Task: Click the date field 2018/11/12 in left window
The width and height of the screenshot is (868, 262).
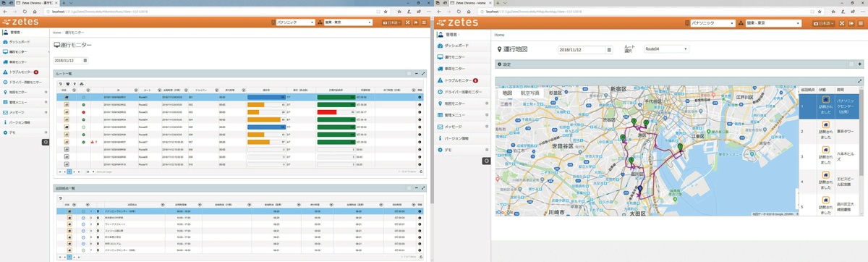Action: click(68, 61)
